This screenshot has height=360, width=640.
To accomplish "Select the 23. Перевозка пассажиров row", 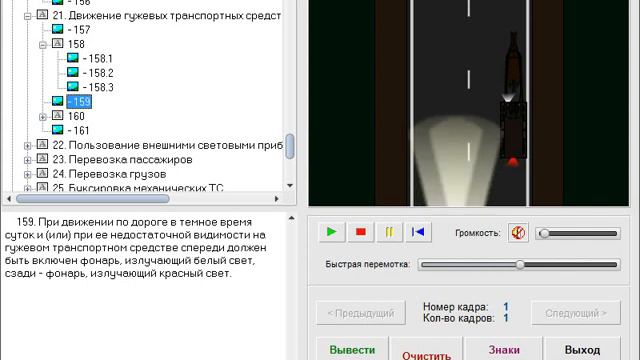I will pyautogui.click(x=122, y=160).
